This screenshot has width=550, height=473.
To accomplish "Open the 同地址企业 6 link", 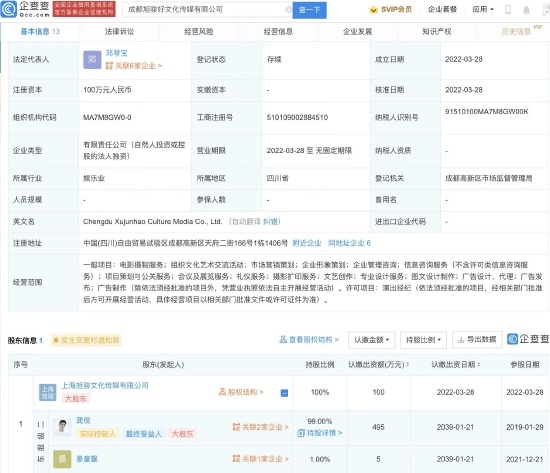I will 349,243.
